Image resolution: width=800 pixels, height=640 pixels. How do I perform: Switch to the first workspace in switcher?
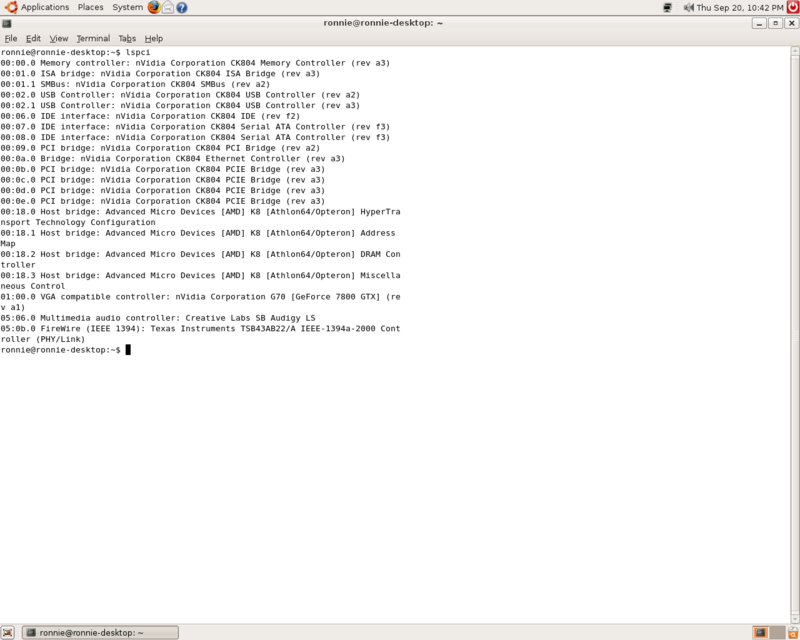pyautogui.click(x=760, y=632)
